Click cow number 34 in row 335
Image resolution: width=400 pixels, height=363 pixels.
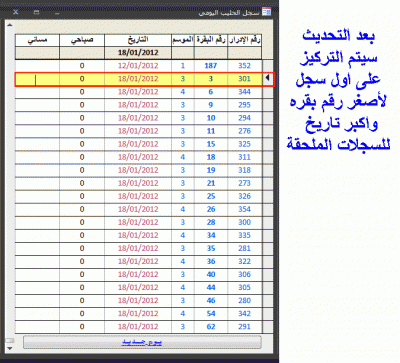click(x=211, y=235)
